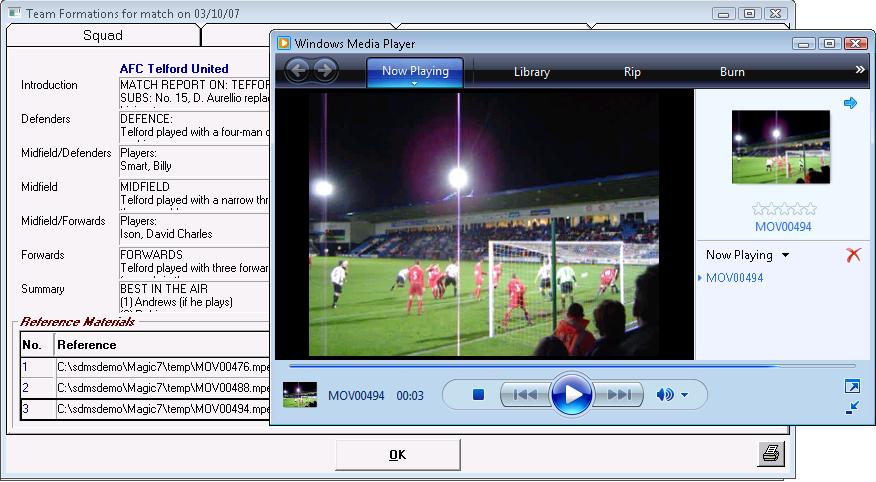The image size is (876, 482).
Task: Click the Back arrow in Media Player
Action: [x=298, y=70]
